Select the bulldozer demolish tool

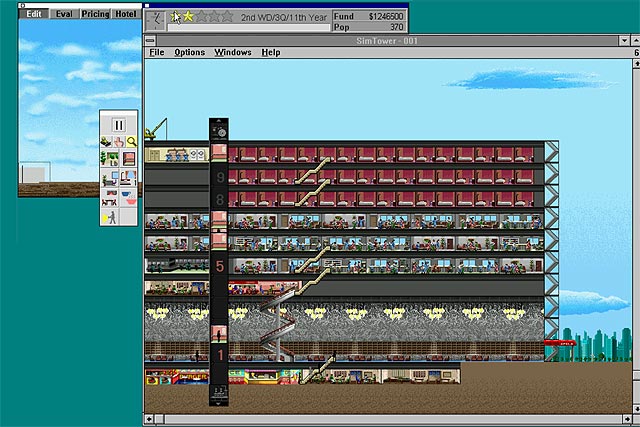tap(107, 142)
